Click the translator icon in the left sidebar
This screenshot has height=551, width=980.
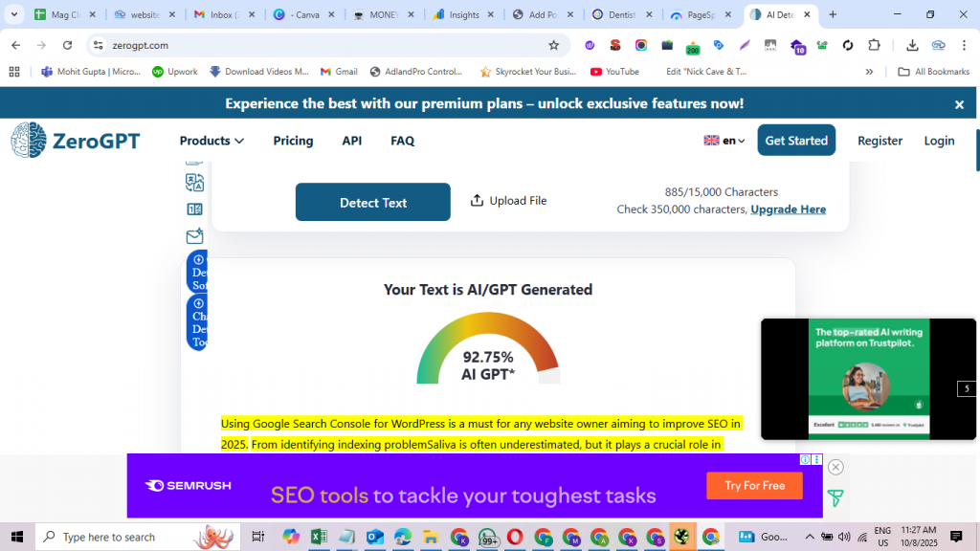tap(194, 183)
